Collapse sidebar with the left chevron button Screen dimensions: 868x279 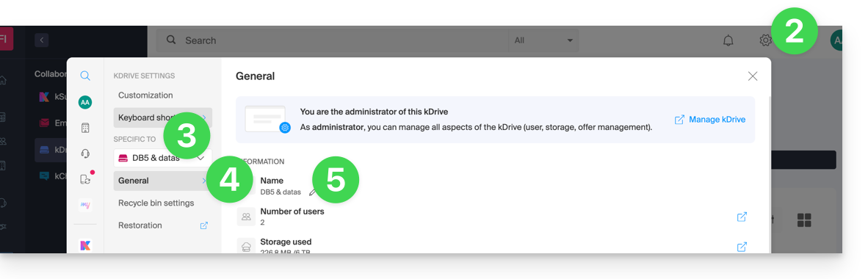42,40
